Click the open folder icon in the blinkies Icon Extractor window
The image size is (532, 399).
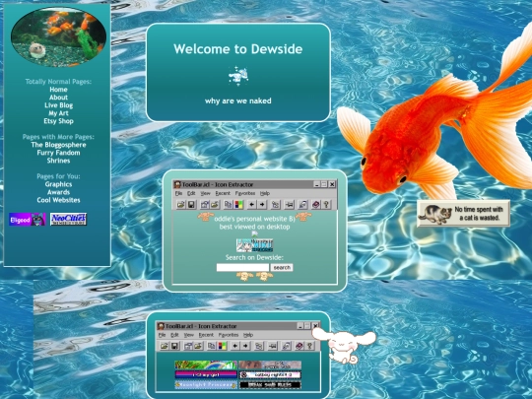pyautogui.click(x=164, y=346)
